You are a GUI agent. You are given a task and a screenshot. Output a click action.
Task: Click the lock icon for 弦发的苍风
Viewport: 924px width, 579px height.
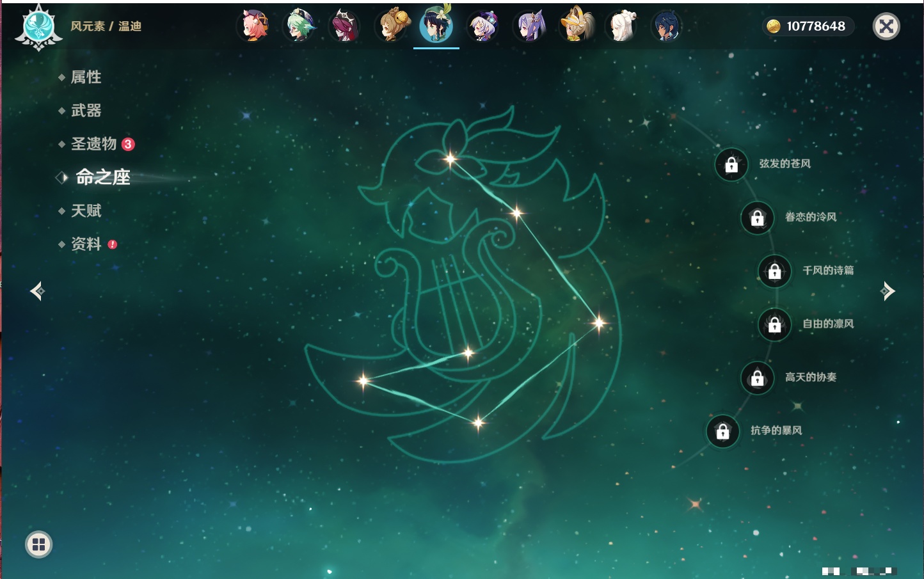[x=731, y=164]
